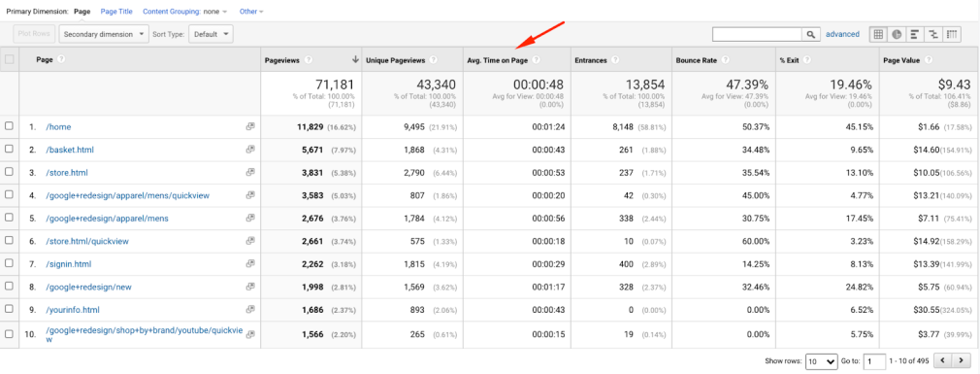Show help for Page Value column
980x374 pixels.
[928, 60]
